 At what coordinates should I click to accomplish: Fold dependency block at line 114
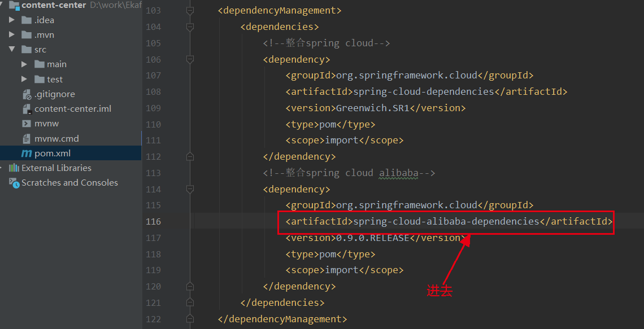point(189,190)
